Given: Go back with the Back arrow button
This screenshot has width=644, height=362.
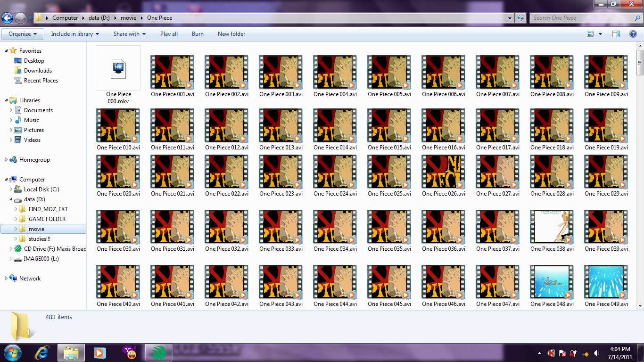Looking at the screenshot, I should coord(8,18).
